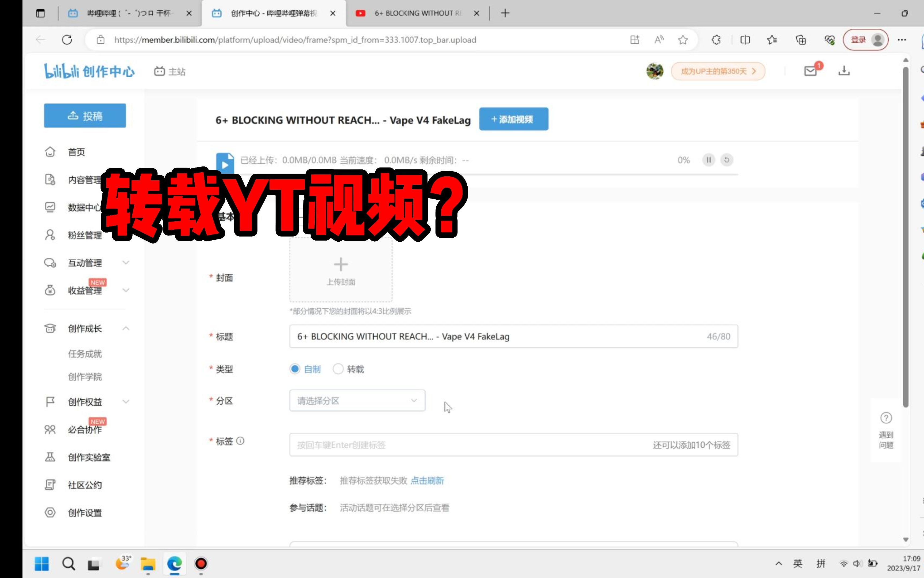Click the browser 登录 profile button
Image resolution: width=924 pixels, height=578 pixels.
point(866,40)
